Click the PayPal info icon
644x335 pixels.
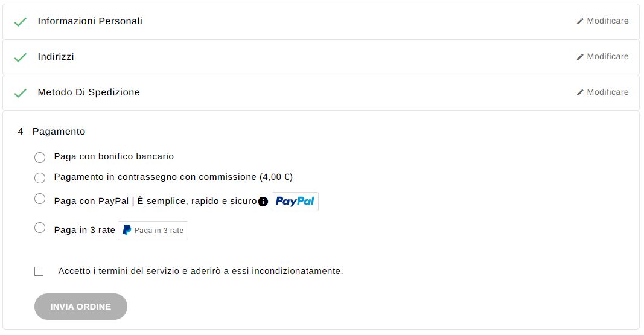(x=263, y=202)
